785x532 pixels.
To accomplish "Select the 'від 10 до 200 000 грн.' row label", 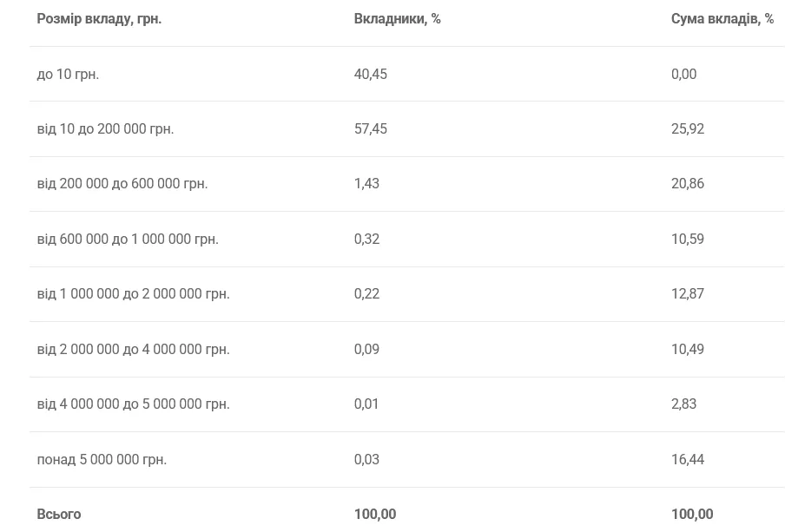I will (x=105, y=129).
